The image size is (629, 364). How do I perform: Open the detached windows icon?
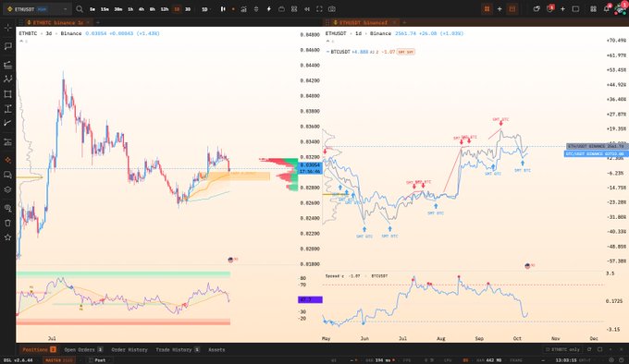click(536, 9)
